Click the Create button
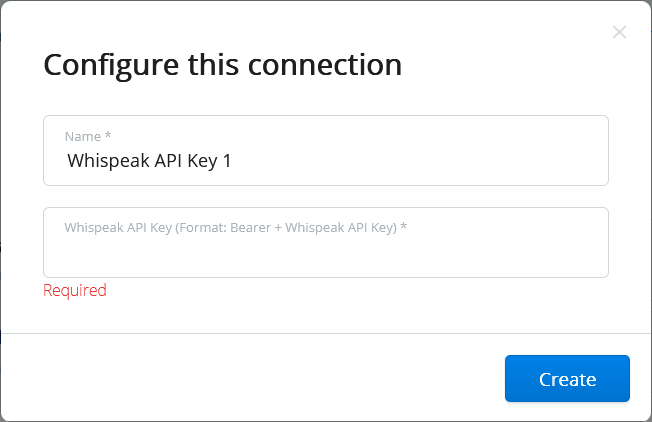The width and height of the screenshot is (652, 422). coord(567,379)
